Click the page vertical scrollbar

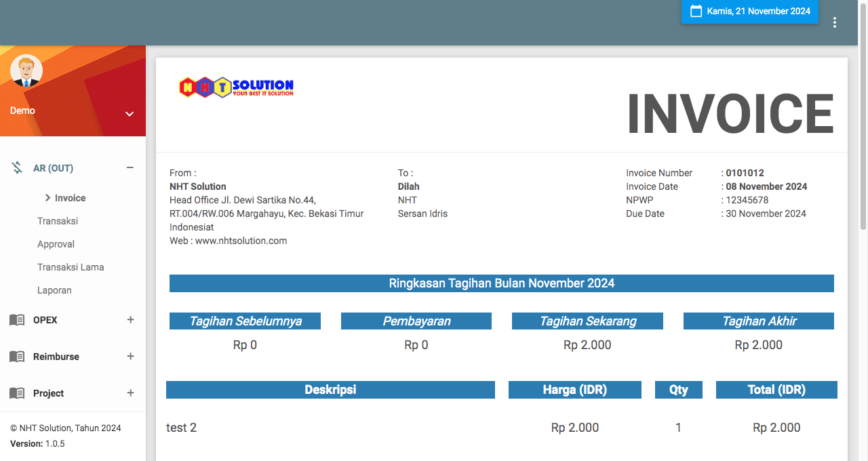tap(863, 136)
